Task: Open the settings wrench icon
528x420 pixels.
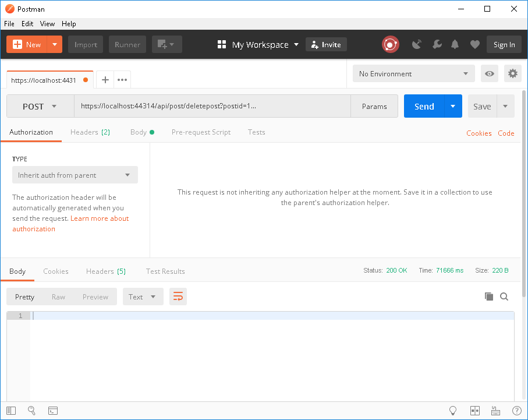Action: pyautogui.click(x=437, y=44)
